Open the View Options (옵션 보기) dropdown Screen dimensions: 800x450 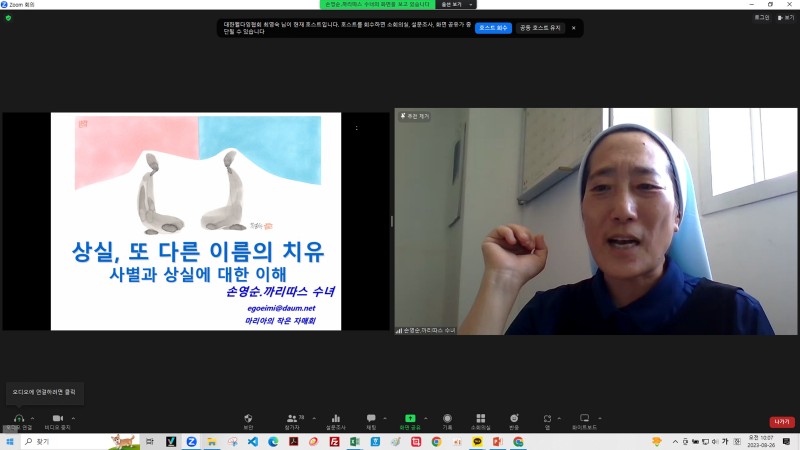tap(455, 4)
